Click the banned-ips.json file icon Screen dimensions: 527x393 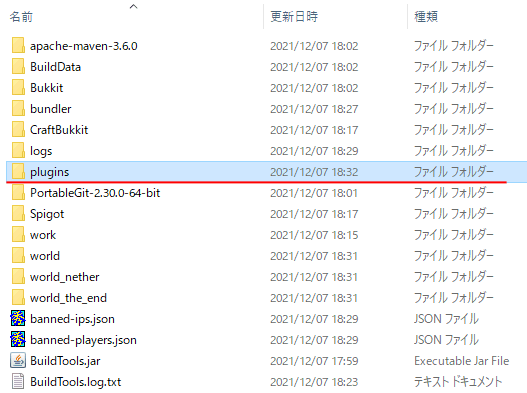[18, 318]
